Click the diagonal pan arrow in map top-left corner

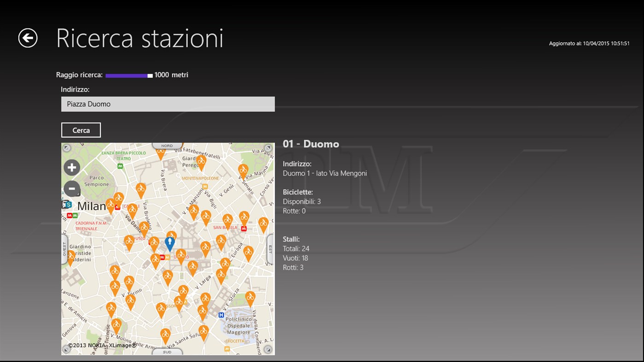pos(66,148)
